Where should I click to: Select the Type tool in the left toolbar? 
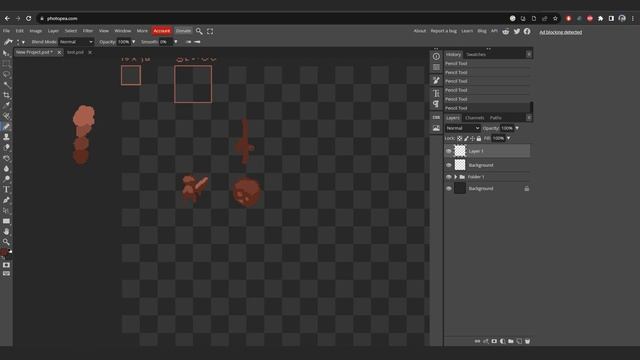(6, 189)
